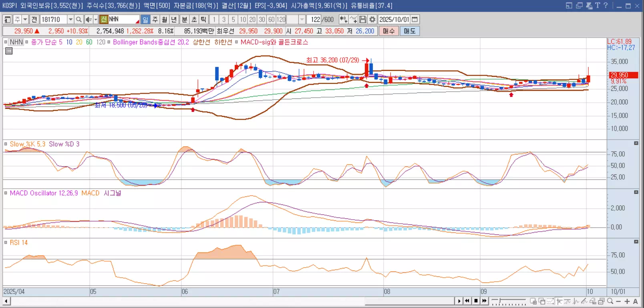Select interval preset 60
This screenshot has height=308, width=644.
click(x=272, y=19)
